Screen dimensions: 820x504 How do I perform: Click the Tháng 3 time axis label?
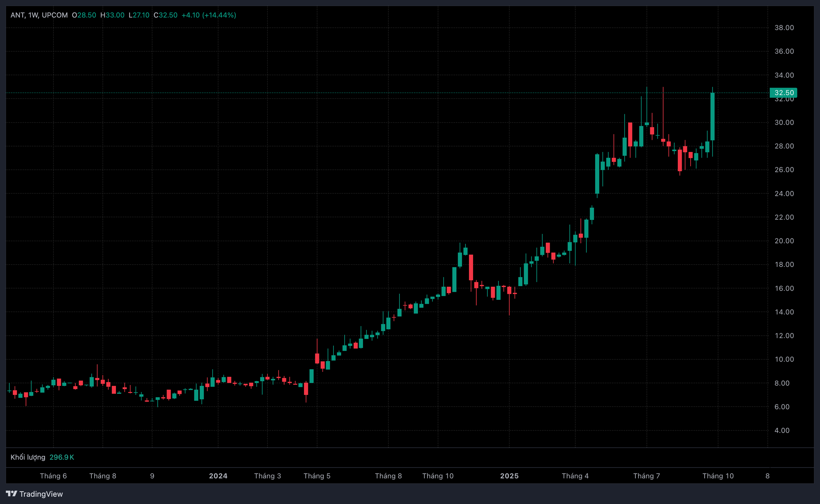pyautogui.click(x=267, y=476)
